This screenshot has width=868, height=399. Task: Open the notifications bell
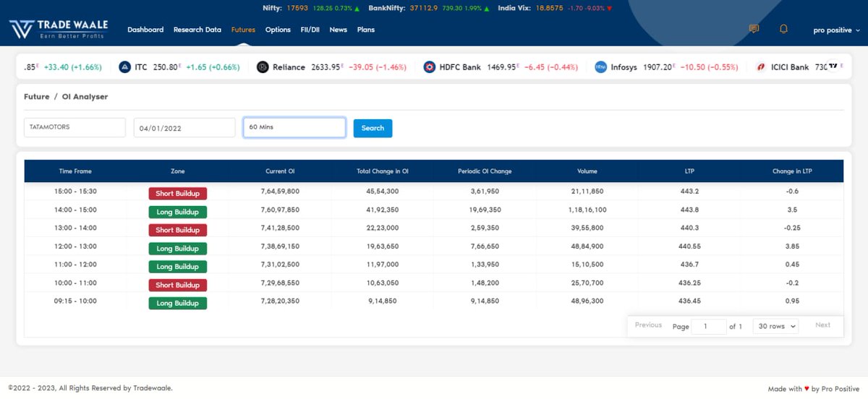tap(783, 29)
